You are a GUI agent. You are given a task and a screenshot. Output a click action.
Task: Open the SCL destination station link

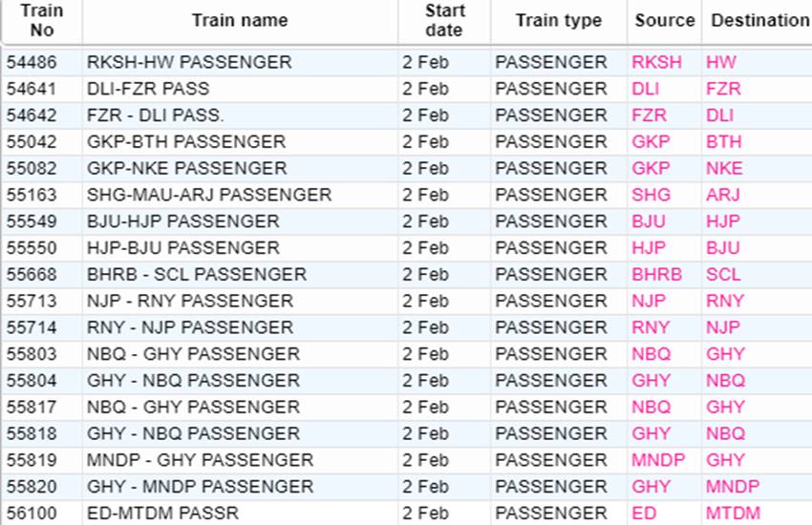click(x=723, y=274)
